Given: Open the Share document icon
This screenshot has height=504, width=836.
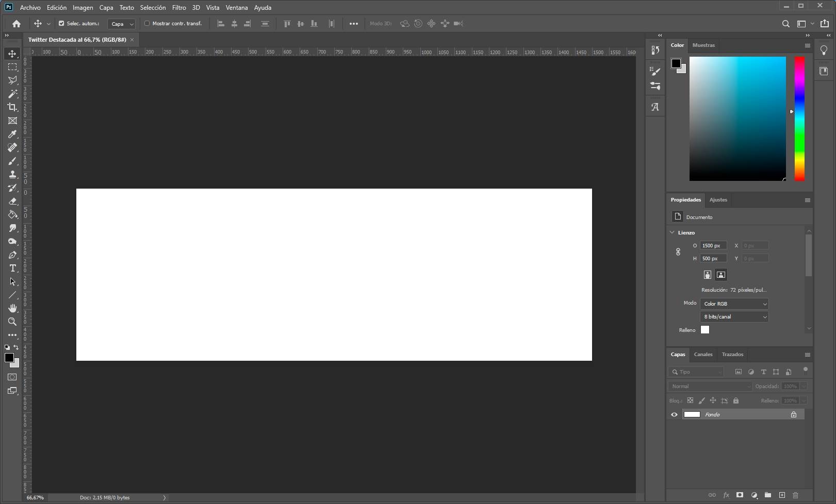Looking at the screenshot, I should click(825, 23).
